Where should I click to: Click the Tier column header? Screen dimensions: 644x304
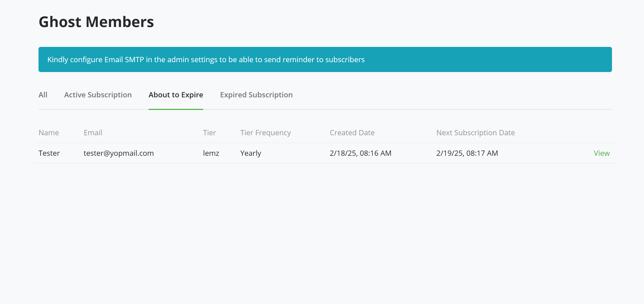click(x=210, y=133)
